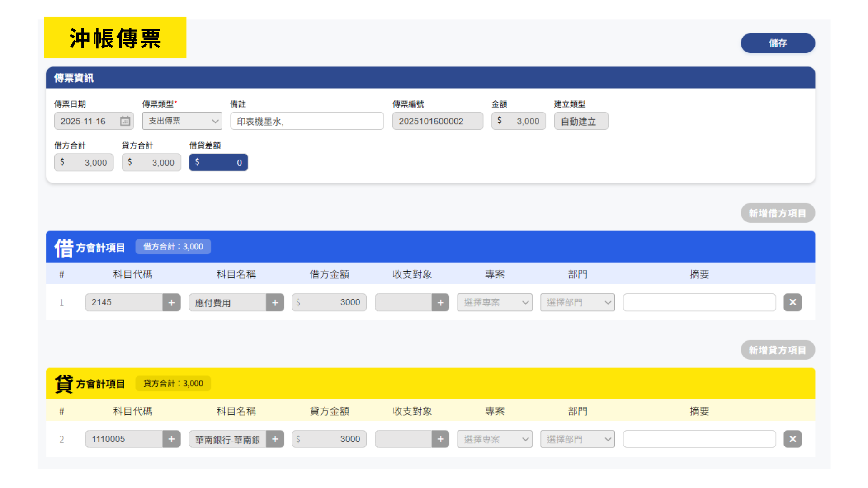Click plus beside 華南銀行 account name
Image resolution: width=868 pixels, height=488 pixels.
point(275,439)
